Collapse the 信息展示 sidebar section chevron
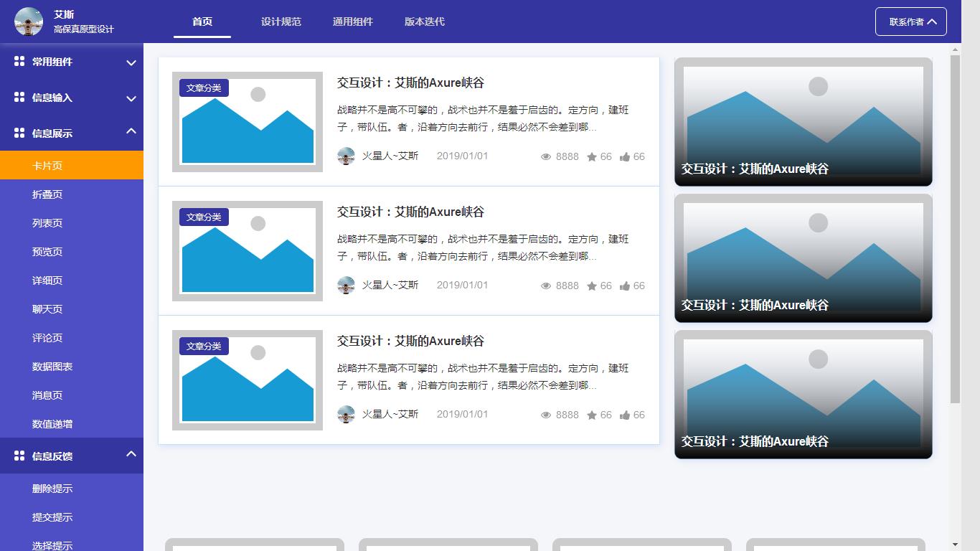Image resolution: width=980 pixels, height=551 pixels. tap(131, 131)
